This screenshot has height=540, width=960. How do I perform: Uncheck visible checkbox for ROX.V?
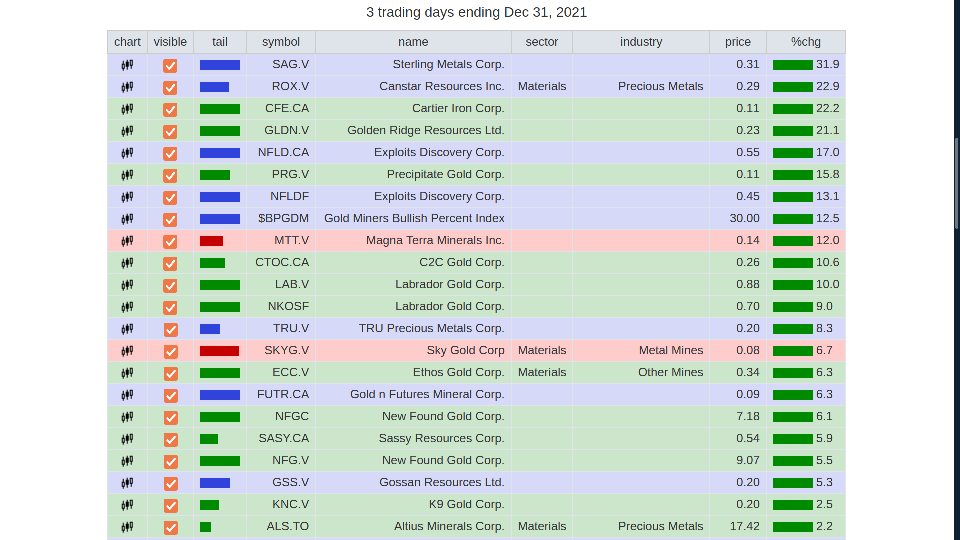(x=170, y=87)
